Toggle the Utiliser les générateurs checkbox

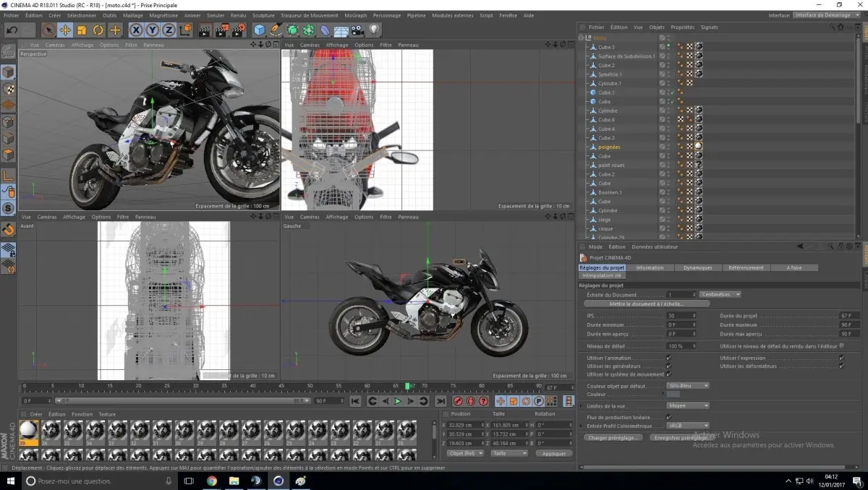(668, 366)
